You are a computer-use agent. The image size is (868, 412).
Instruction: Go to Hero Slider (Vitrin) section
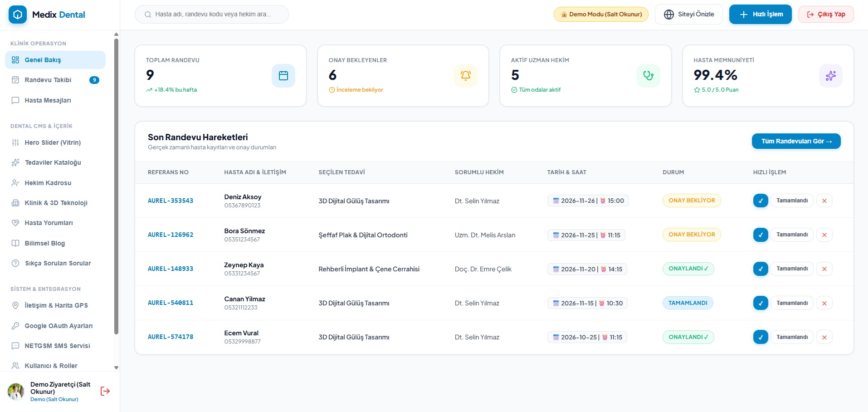tap(55, 142)
